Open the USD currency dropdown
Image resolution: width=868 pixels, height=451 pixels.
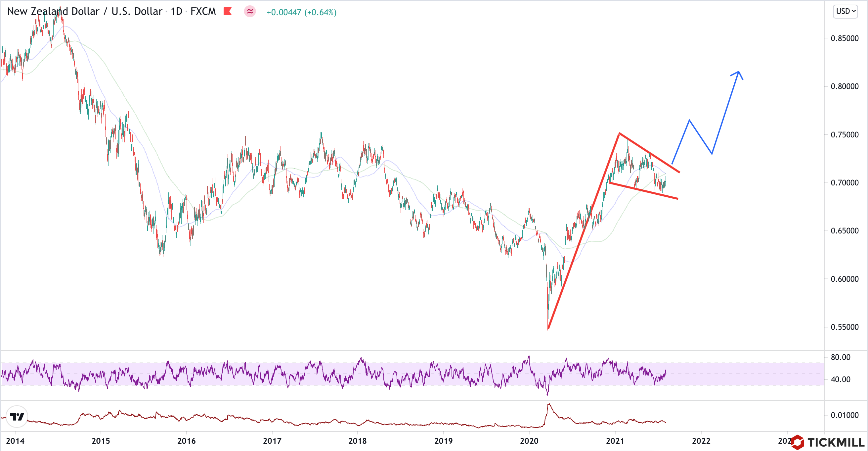pyautogui.click(x=845, y=12)
